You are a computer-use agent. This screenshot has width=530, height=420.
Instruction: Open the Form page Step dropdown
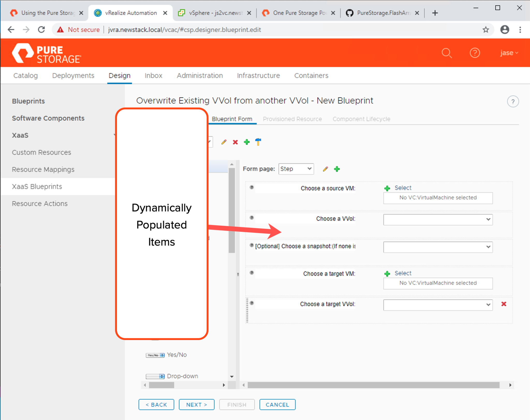296,169
